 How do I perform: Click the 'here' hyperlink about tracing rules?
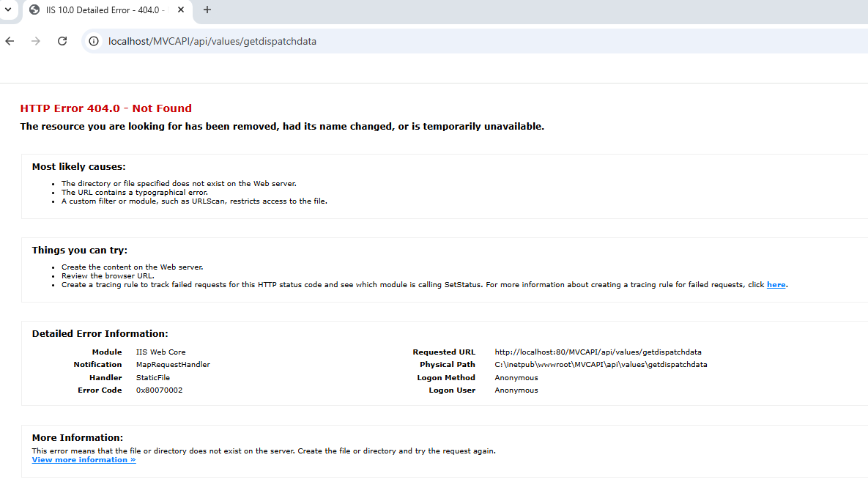coord(776,284)
